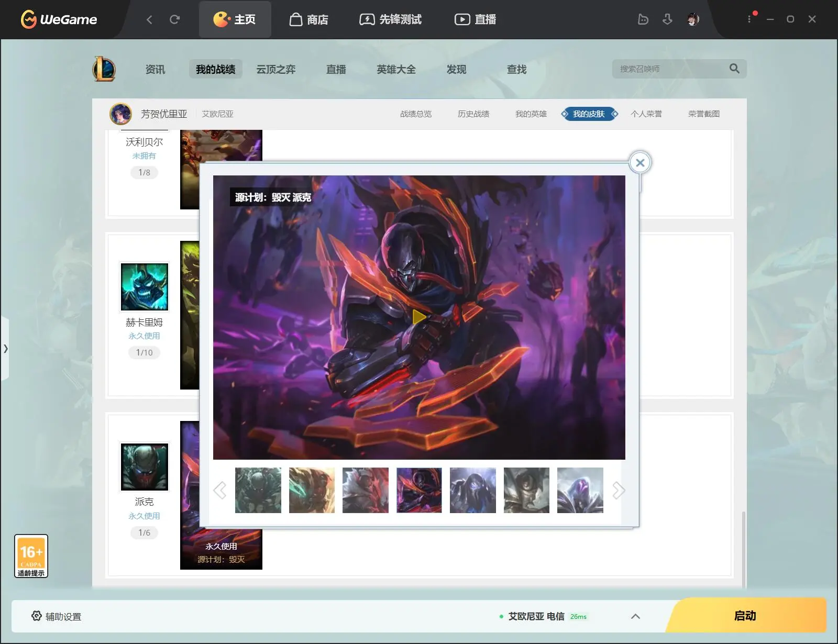Open the 资讯 news menu
The image size is (838, 644).
click(155, 69)
